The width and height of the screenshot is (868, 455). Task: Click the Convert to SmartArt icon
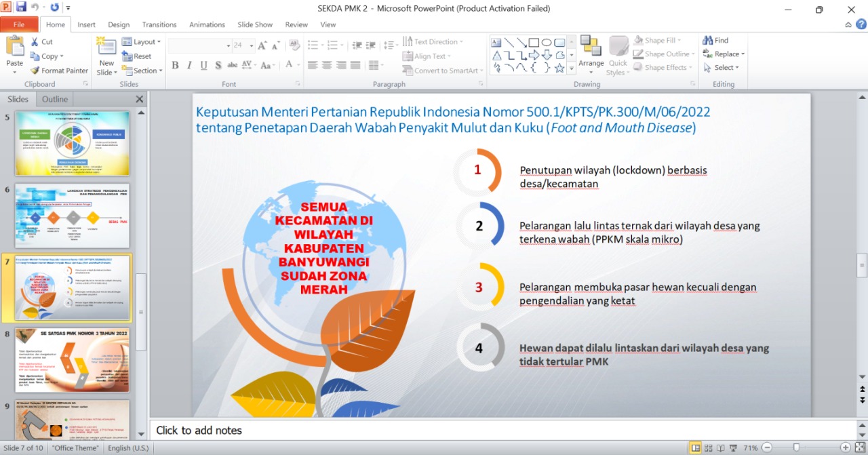pos(407,70)
